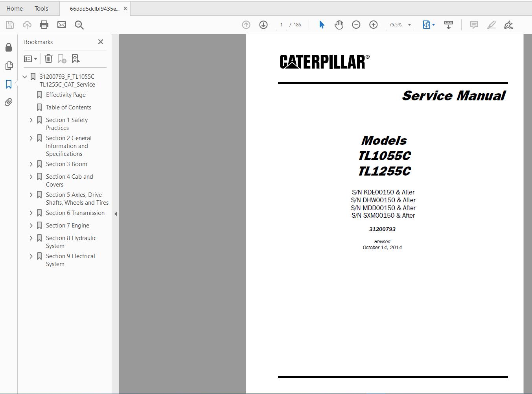Select the 31200793_F_TL1055C root bookmark
The height and width of the screenshot is (394, 532).
click(67, 81)
